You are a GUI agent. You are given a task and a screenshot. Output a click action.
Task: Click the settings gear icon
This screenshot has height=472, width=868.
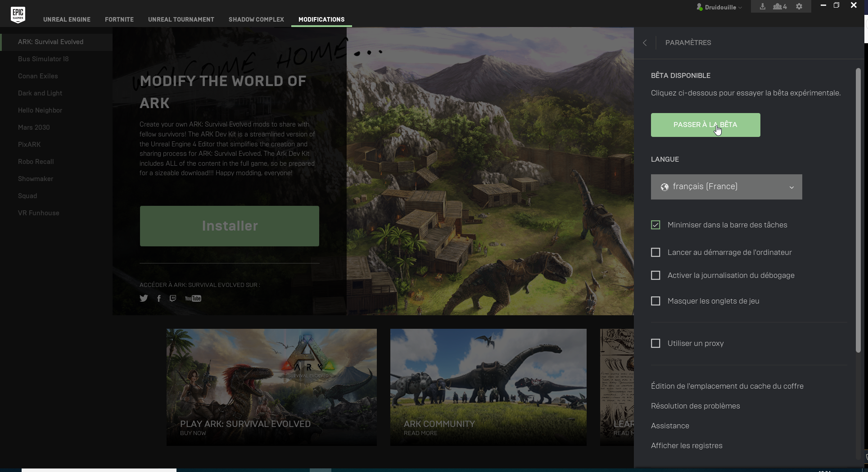tap(799, 6)
